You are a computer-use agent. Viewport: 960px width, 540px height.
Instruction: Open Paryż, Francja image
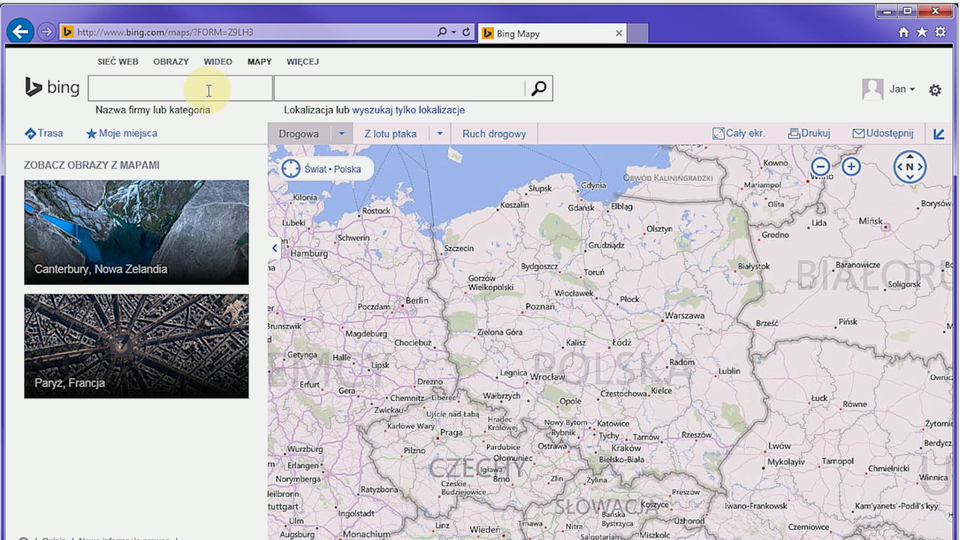[x=137, y=346]
